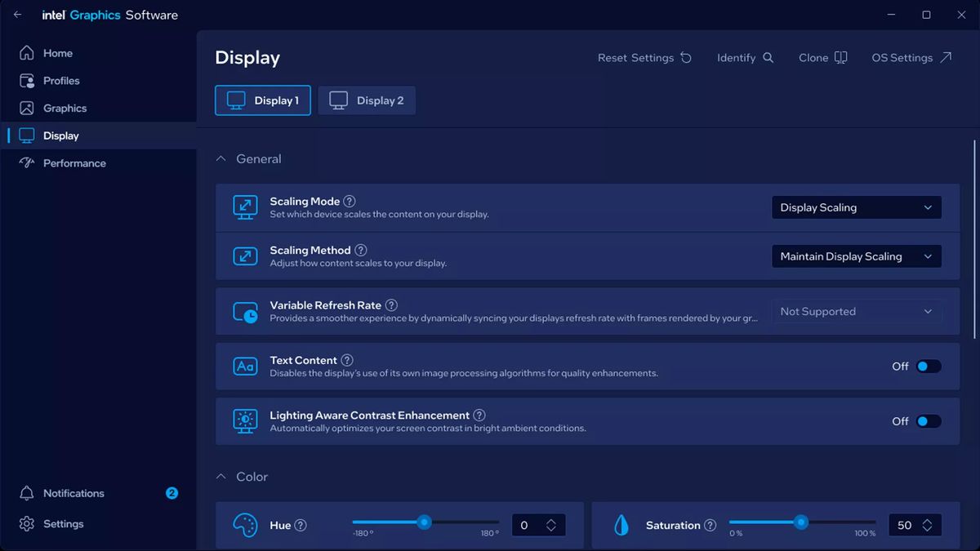Viewport: 980px width, 551px height.
Task: Enable Lighting Aware Contrast Enhancement
Action: pos(929,421)
